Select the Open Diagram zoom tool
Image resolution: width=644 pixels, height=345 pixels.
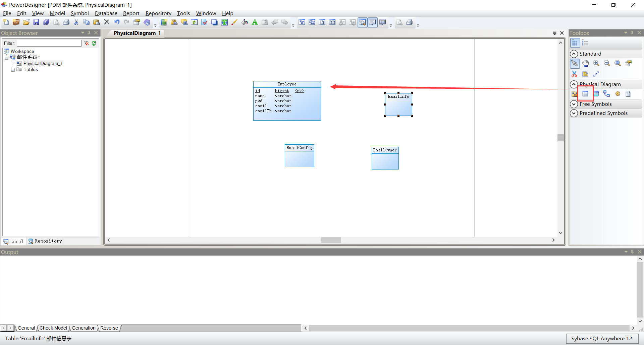coord(618,63)
